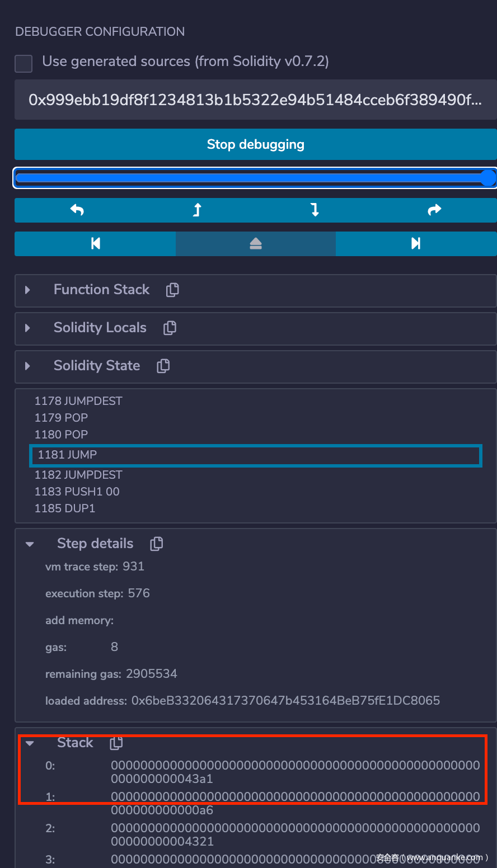The height and width of the screenshot is (868, 497).
Task: Jump to the previous breakpoint
Action: point(96,243)
